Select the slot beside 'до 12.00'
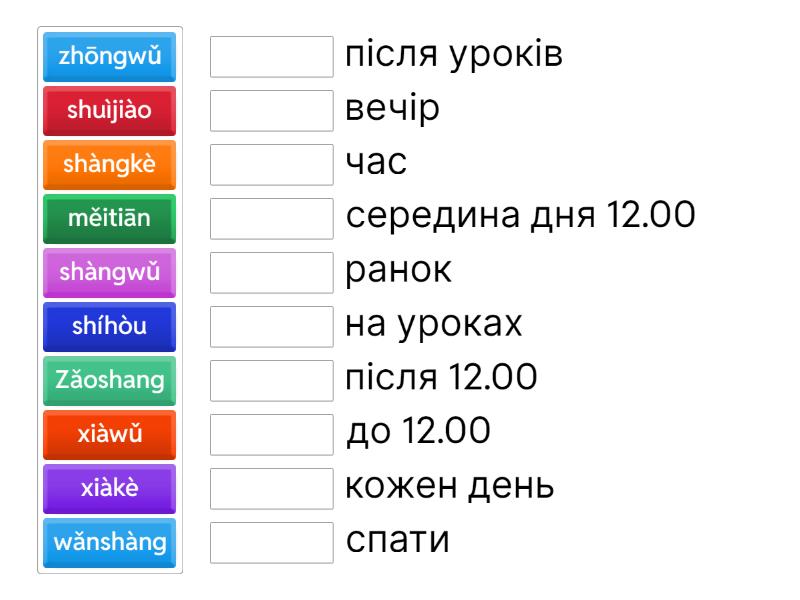 (272, 435)
